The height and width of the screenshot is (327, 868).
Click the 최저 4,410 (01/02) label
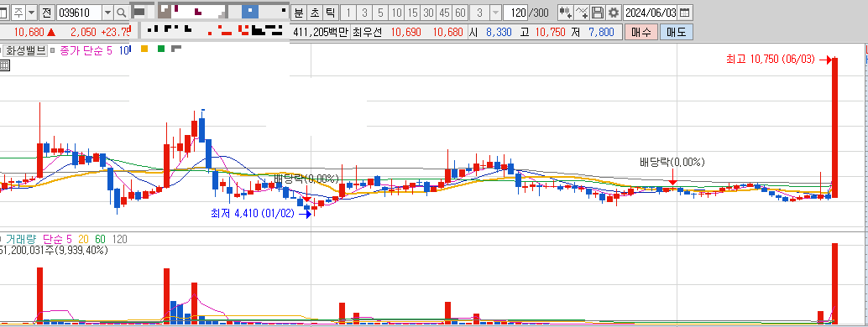click(252, 214)
